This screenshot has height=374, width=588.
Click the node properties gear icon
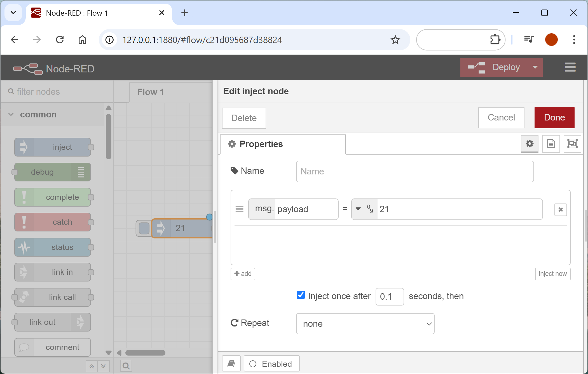(x=529, y=144)
